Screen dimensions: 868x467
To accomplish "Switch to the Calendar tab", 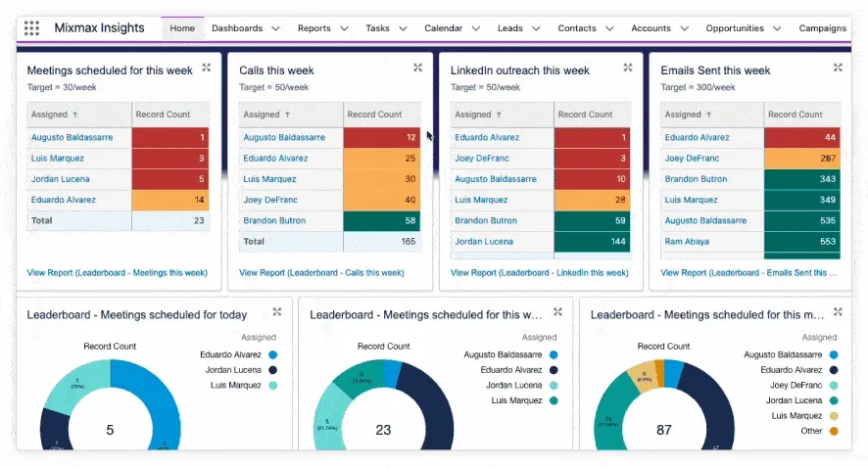I will tap(444, 28).
